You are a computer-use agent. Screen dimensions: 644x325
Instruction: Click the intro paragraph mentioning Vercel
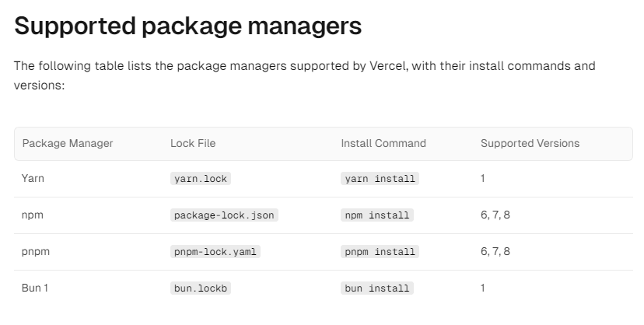(x=304, y=75)
